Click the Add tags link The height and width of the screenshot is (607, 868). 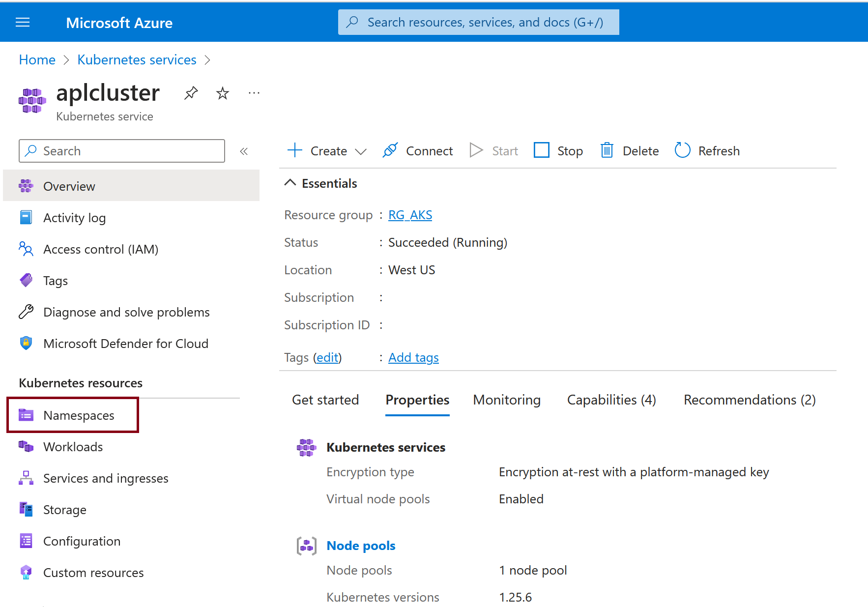tap(413, 357)
